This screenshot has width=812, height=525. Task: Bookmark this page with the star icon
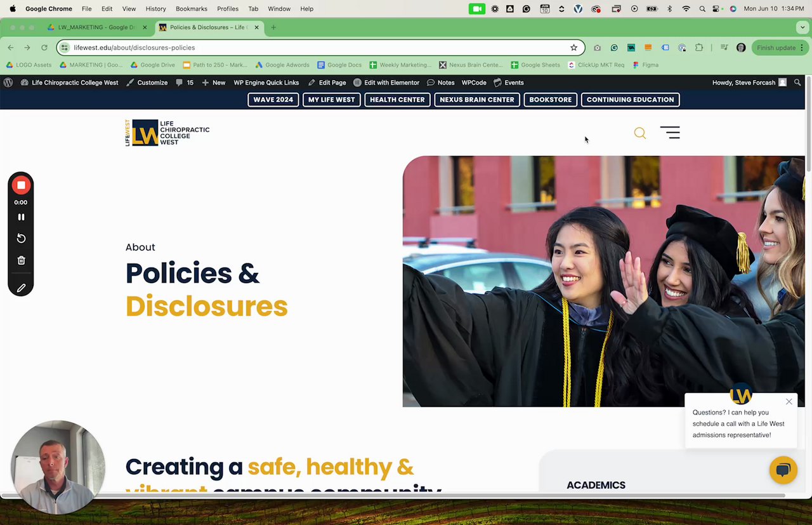pos(573,48)
